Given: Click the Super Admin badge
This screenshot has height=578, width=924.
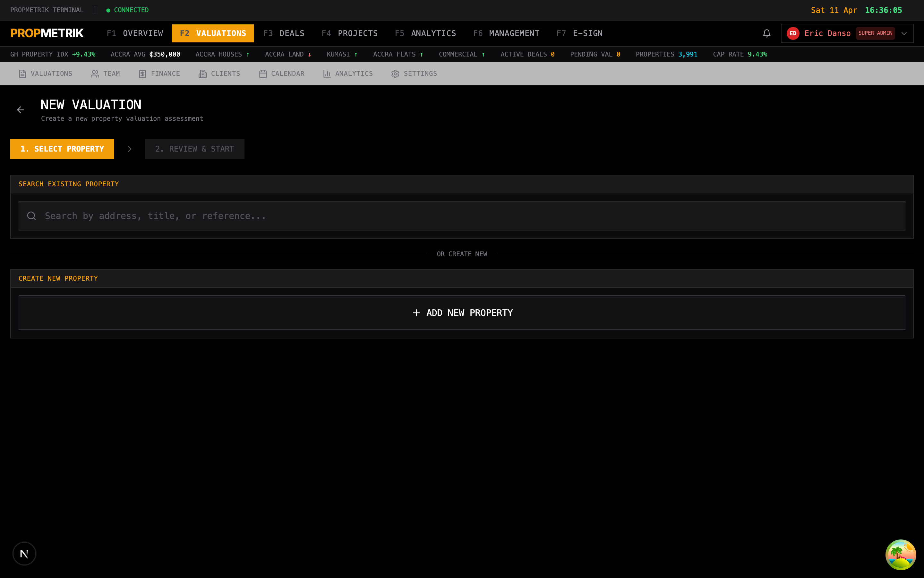Looking at the screenshot, I should pyautogui.click(x=875, y=33).
